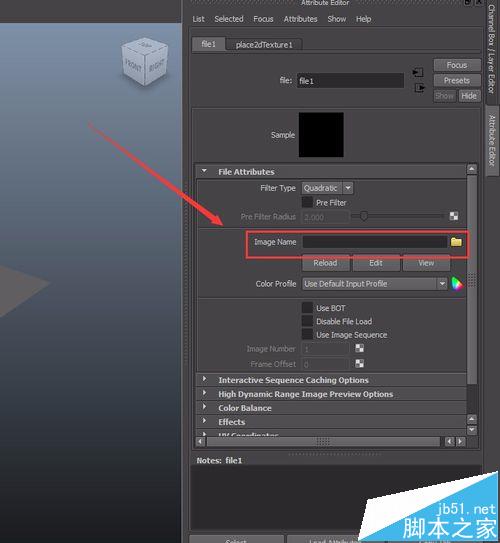Tick the Use Image Sequence checkbox
The image size is (500, 543).
[307, 335]
